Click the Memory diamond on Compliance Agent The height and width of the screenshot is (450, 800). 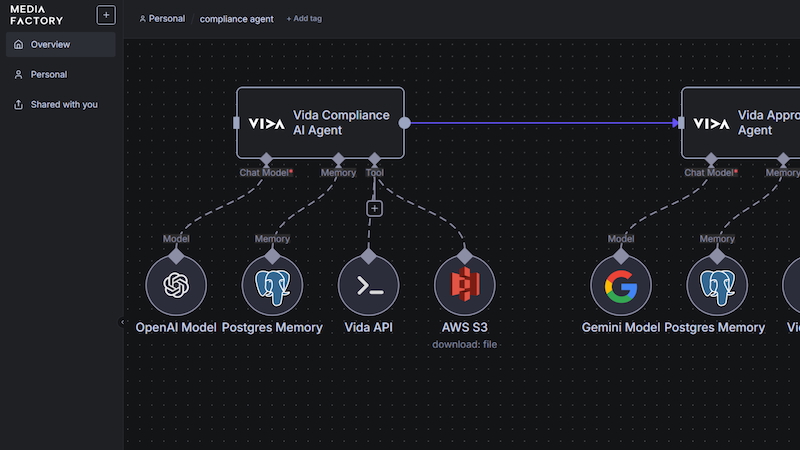(x=338, y=159)
